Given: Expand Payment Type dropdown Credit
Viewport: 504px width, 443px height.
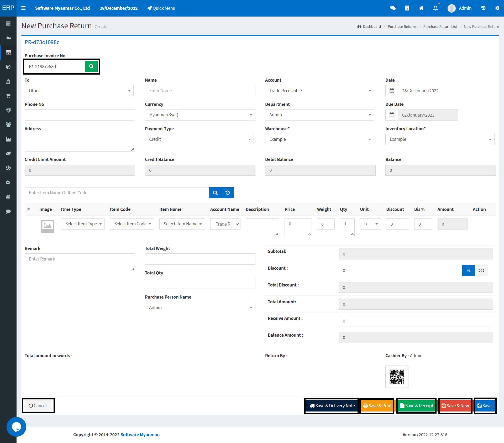Looking at the screenshot, I should (199, 139).
